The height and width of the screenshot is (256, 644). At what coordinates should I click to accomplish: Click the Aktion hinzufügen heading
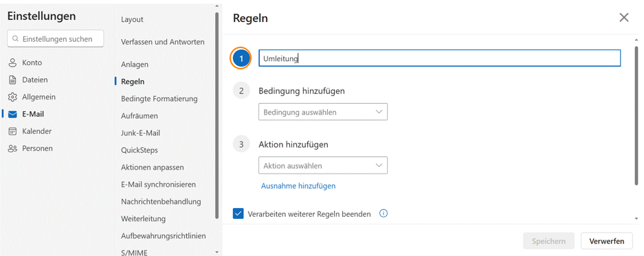click(x=293, y=144)
